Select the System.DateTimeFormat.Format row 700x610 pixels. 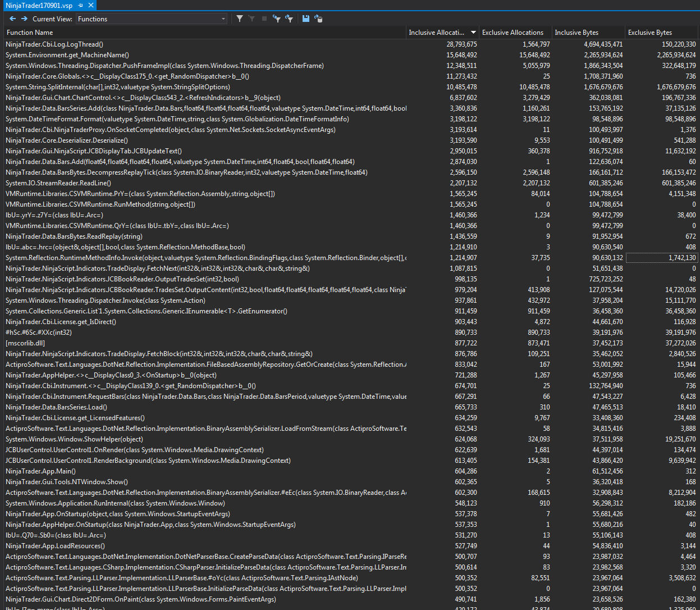point(350,119)
